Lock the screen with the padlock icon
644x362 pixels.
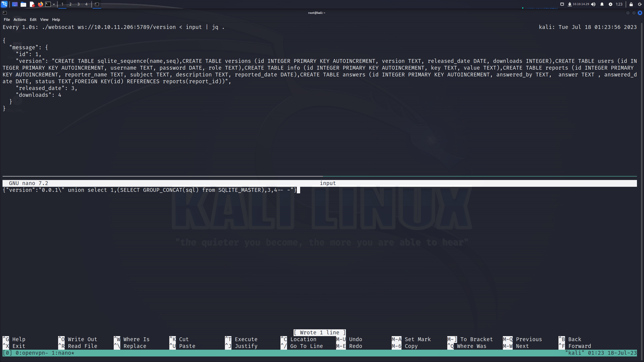[x=631, y=4]
